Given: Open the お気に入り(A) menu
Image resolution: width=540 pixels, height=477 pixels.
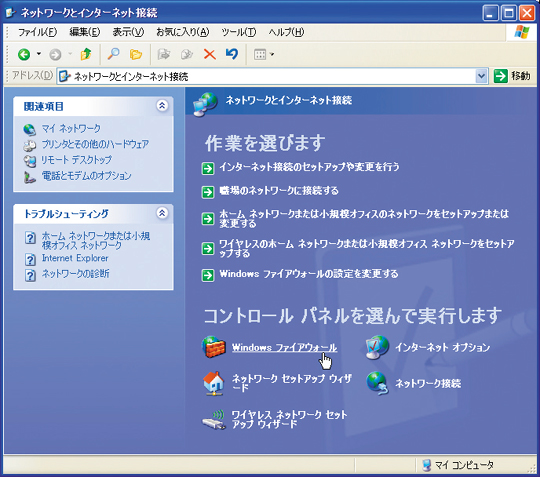Looking at the screenshot, I should (x=183, y=32).
